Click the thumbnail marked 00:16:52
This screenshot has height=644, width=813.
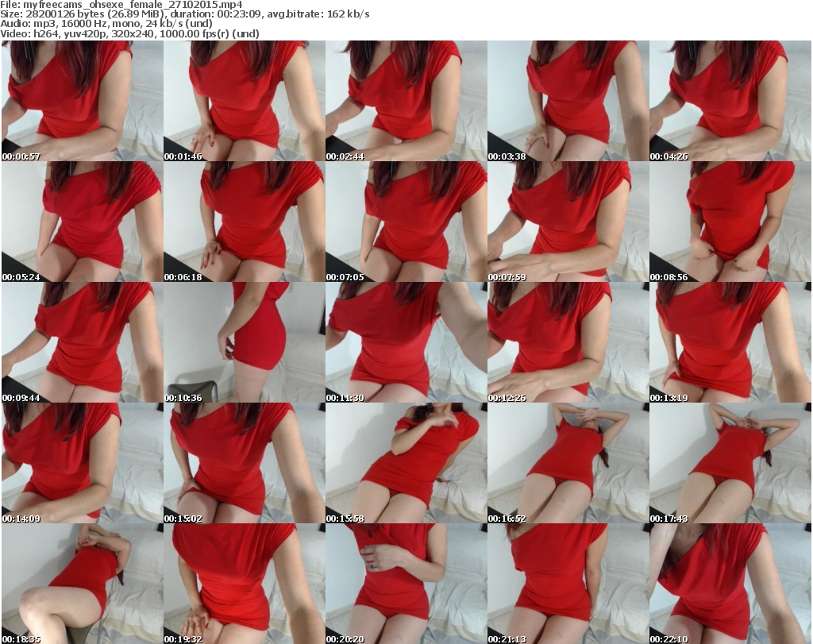[568, 464]
